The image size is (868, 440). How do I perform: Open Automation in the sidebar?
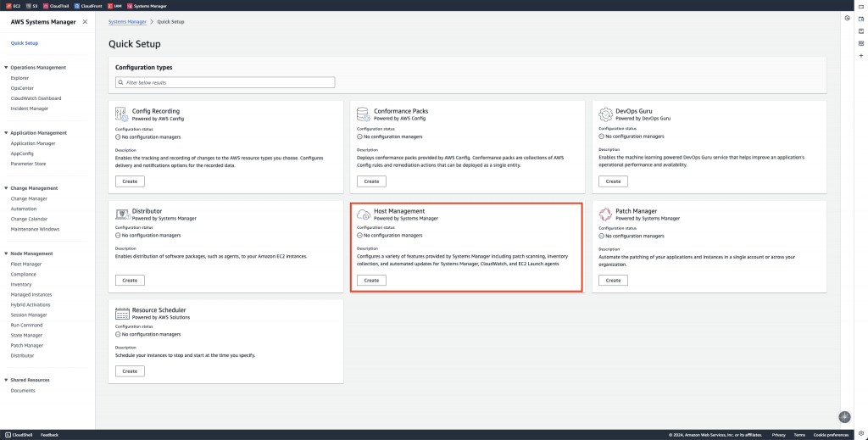[x=23, y=209]
